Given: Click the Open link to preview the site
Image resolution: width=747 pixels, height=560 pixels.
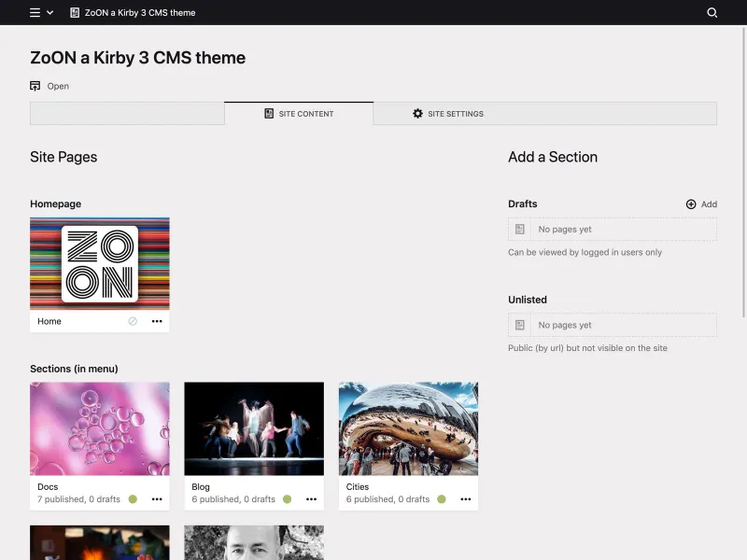Looking at the screenshot, I should pyautogui.click(x=57, y=85).
